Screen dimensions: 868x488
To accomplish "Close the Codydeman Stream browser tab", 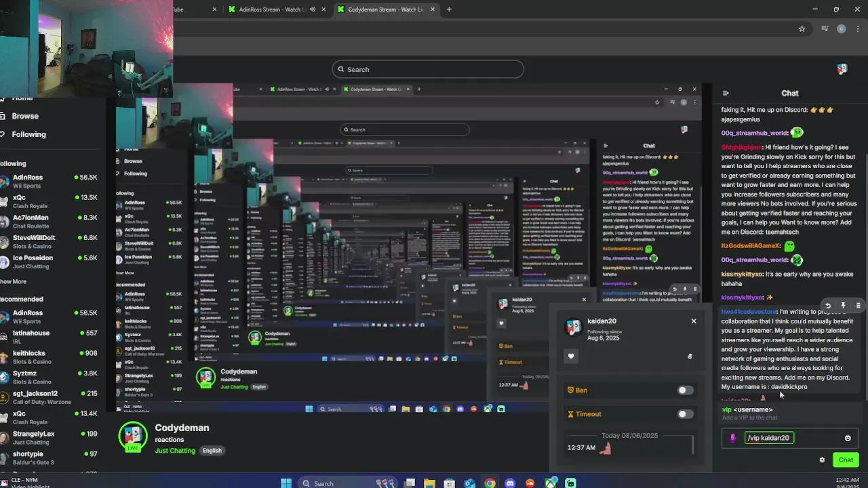I will click(x=432, y=9).
